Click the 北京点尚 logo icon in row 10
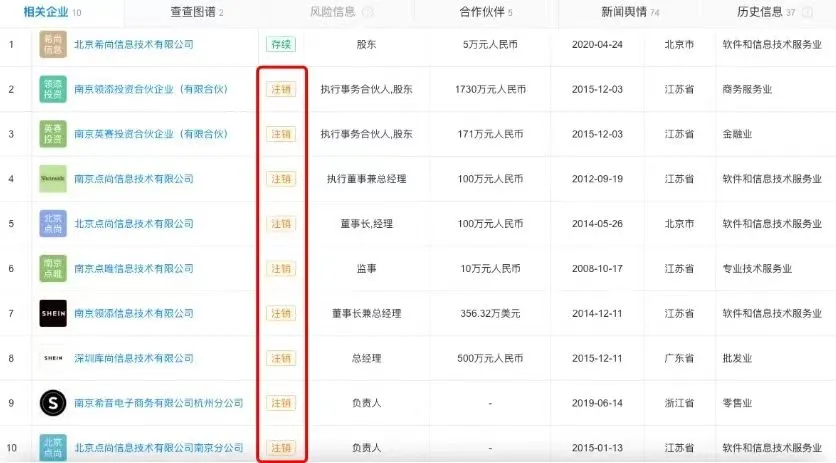 53,448
